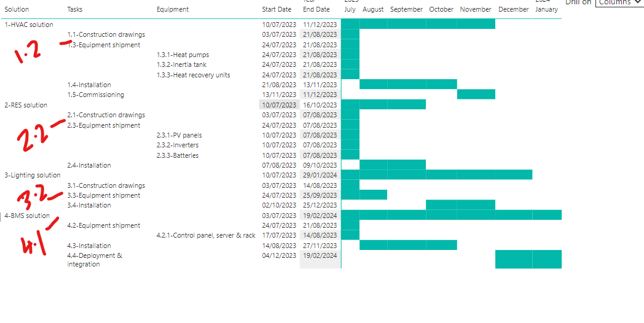Click the December month column header
The height and width of the screenshot is (323, 644).
tap(513, 9)
